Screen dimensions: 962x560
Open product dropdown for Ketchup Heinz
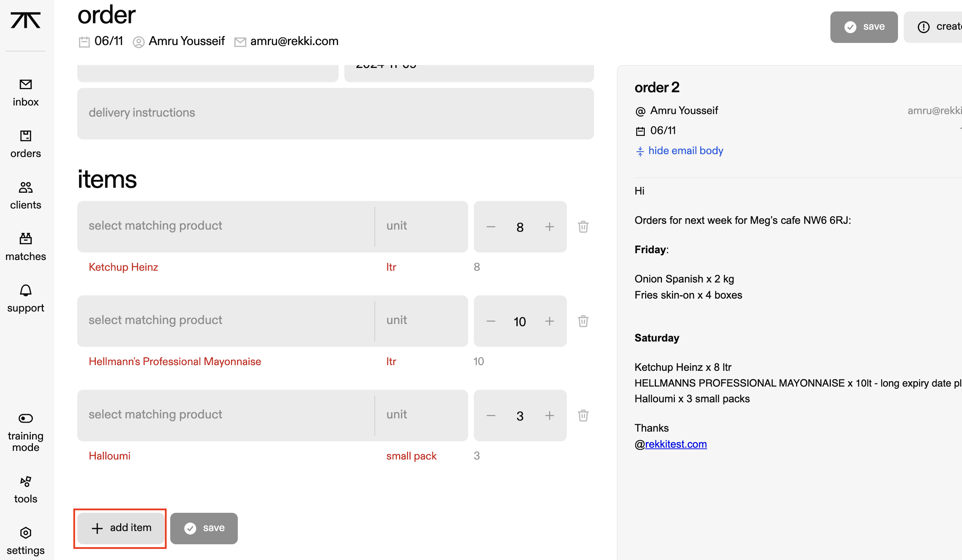click(225, 226)
